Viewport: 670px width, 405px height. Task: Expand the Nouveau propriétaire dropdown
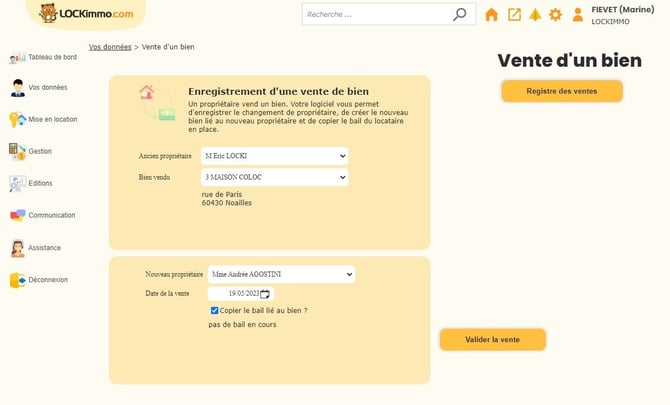pyautogui.click(x=281, y=274)
